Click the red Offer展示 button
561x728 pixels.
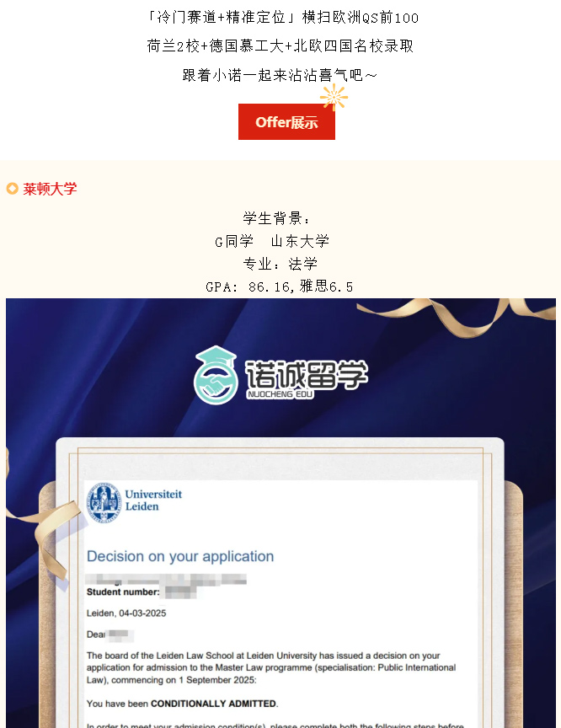(x=286, y=121)
